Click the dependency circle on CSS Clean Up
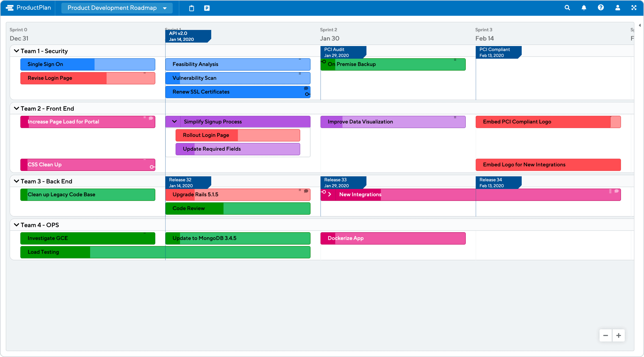Image resolution: width=644 pixels, height=357 pixels. 152,167
